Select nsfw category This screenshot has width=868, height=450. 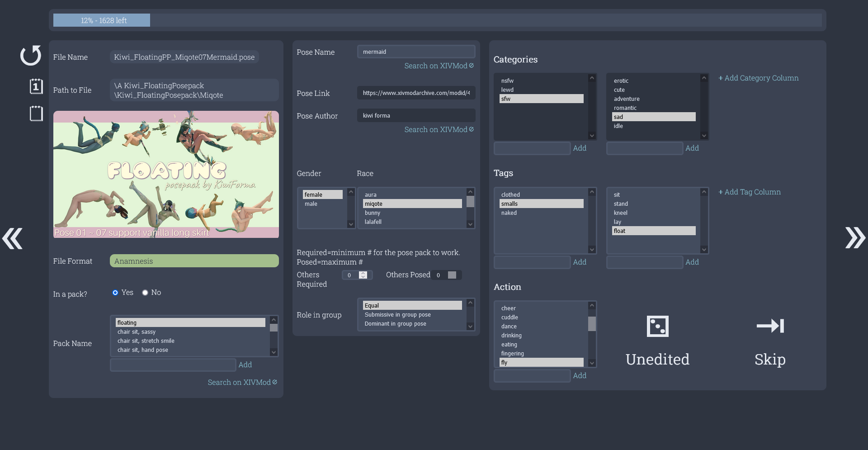point(542,81)
